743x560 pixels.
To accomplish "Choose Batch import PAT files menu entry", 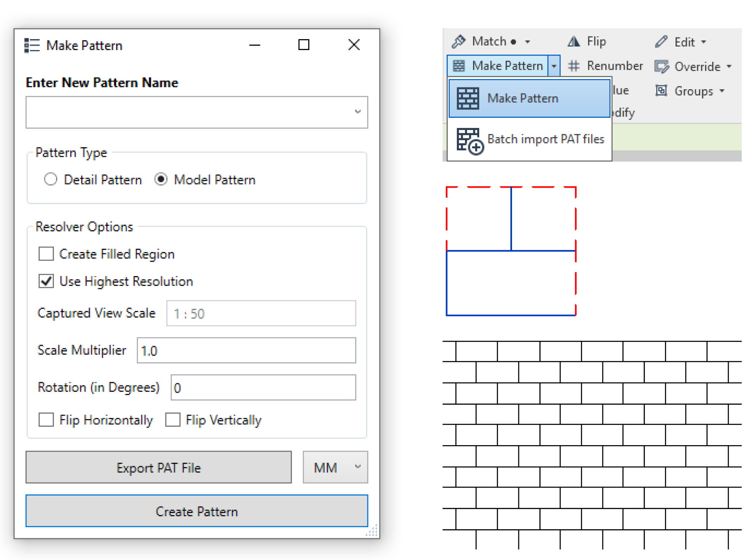I will point(545,139).
